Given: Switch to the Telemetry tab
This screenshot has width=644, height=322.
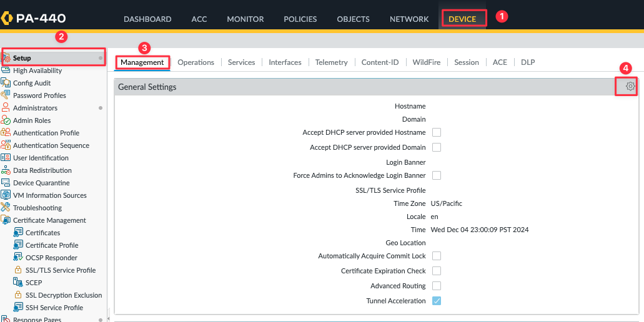Looking at the screenshot, I should point(332,62).
